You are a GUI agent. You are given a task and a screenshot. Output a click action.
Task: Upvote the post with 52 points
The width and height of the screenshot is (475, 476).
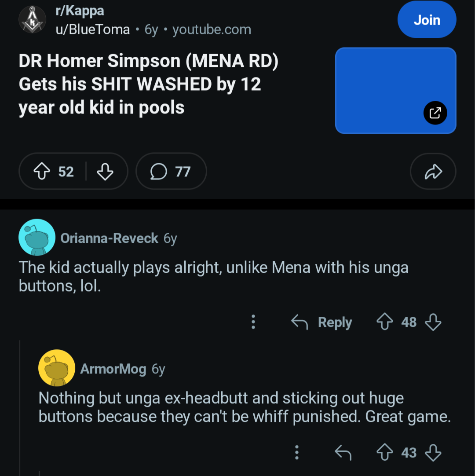pyautogui.click(x=42, y=172)
